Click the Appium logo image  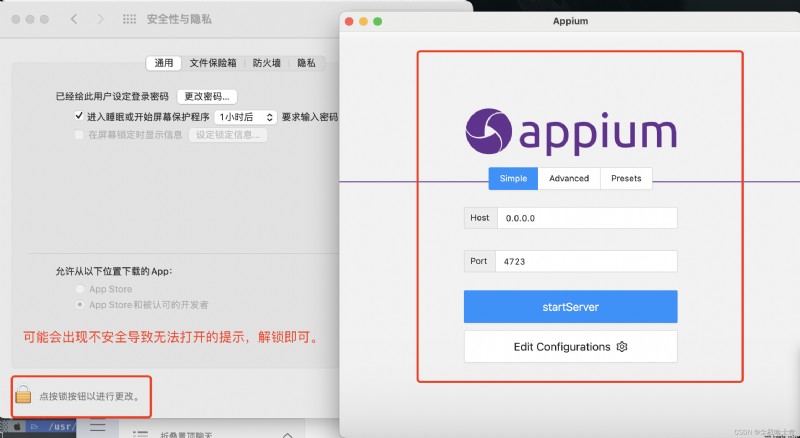pyautogui.click(x=571, y=132)
